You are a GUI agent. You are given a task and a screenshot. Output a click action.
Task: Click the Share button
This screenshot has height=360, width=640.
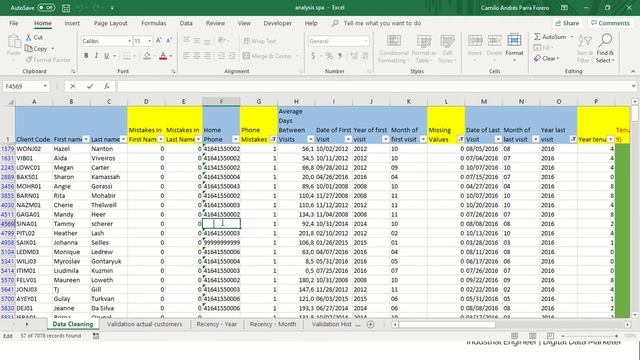coord(567,23)
